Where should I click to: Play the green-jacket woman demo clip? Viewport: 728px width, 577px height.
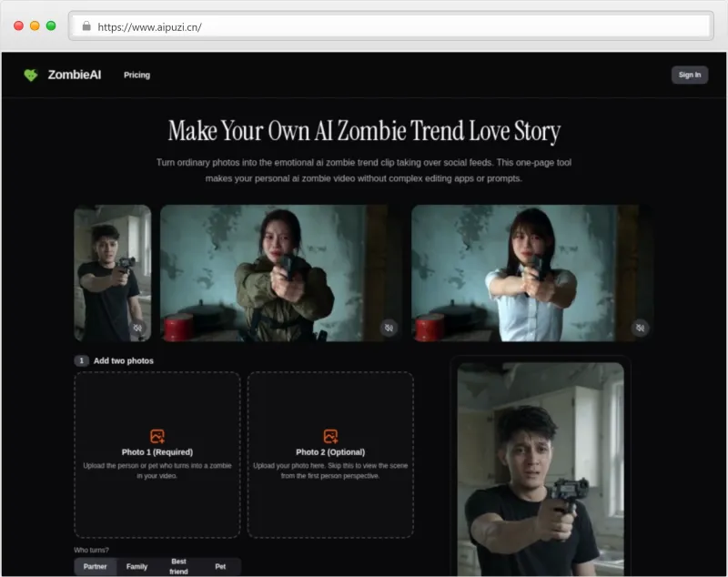[x=281, y=273]
